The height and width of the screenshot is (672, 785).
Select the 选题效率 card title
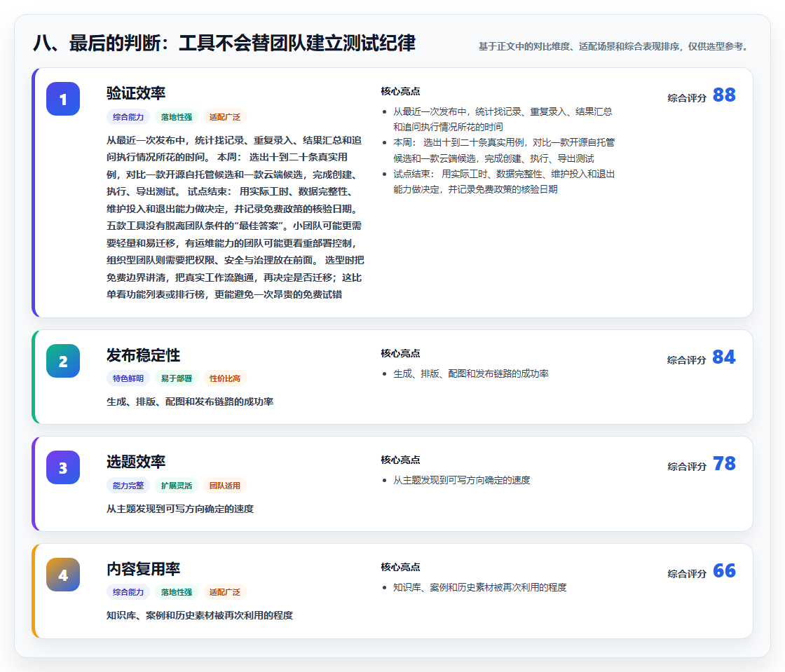point(136,462)
